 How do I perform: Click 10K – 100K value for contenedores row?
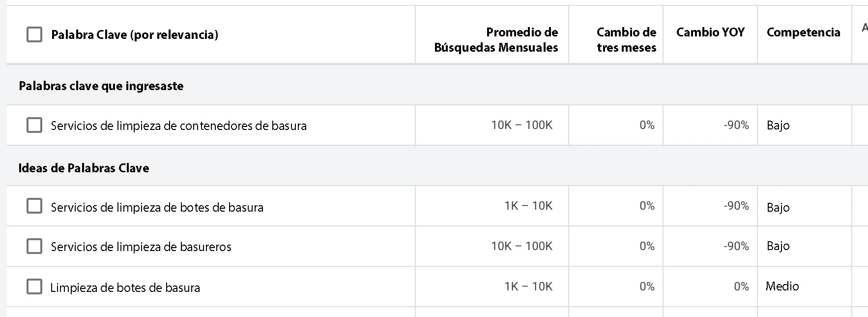click(x=521, y=125)
